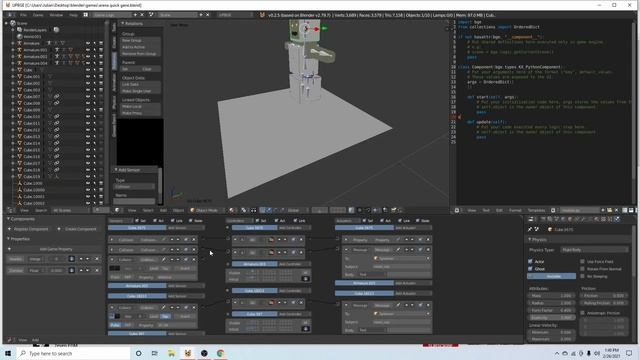Image resolution: width=640 pixels, height=360 pixels.
Task: Remove the first Collision sensor
Action: tap(194, 240)
